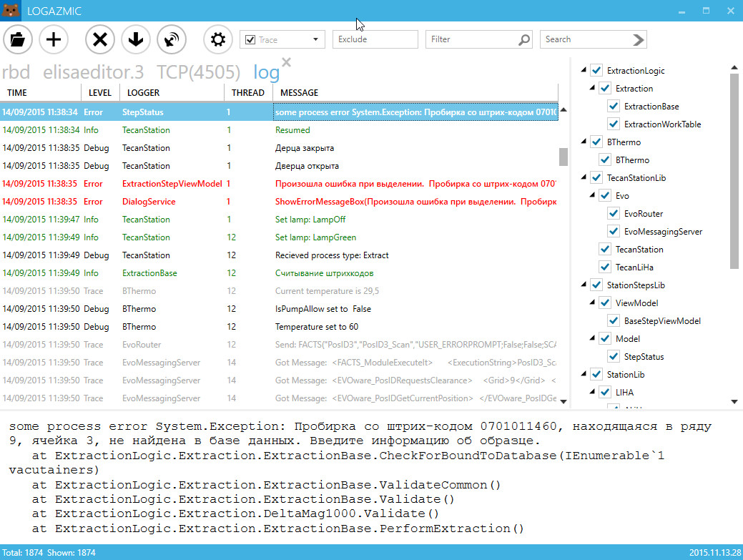Collapse the StationLib tree node
The width and height of the screenshot is (743, 560).
pyautogui.click(x=584, y=374)
